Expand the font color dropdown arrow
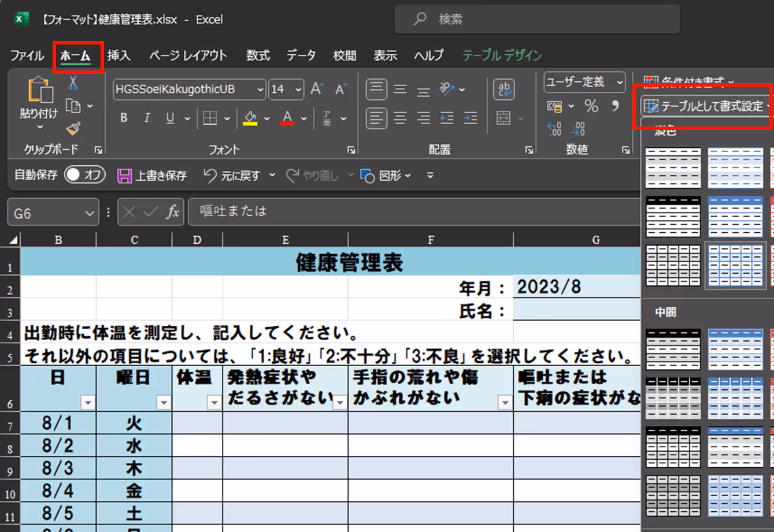 click(304, 119)
